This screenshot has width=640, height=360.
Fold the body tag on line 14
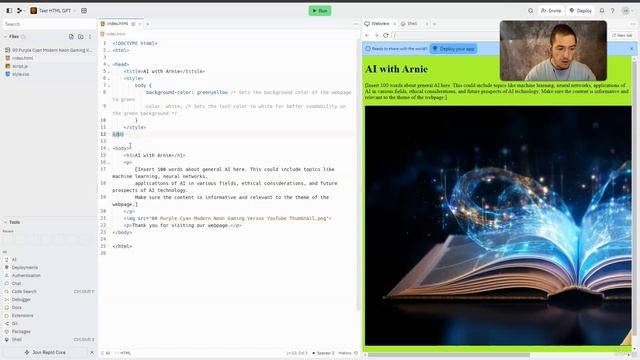pos(109,149)
